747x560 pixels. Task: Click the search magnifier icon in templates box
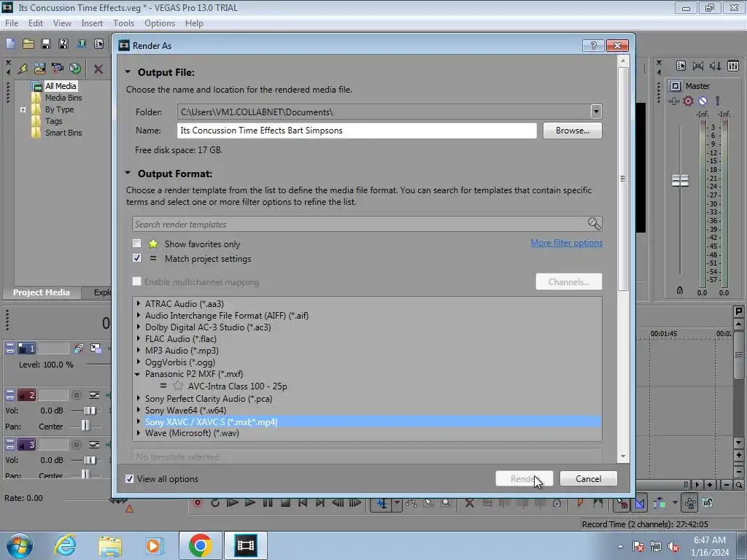pyautogui.click(x=594, y=224)
